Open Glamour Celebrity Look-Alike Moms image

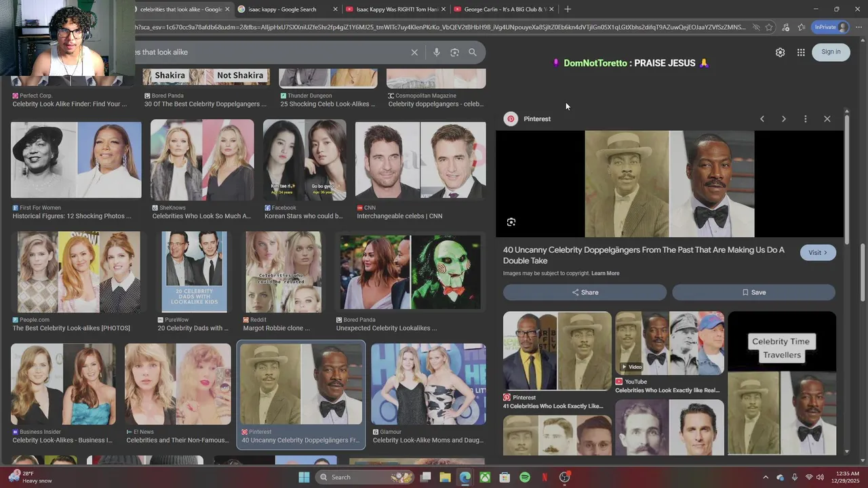click(x=429, y=384)
